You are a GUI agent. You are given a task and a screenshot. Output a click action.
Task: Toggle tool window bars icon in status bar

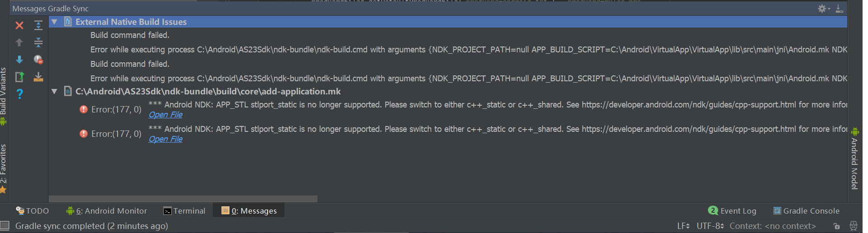click(x=5, y=225)
